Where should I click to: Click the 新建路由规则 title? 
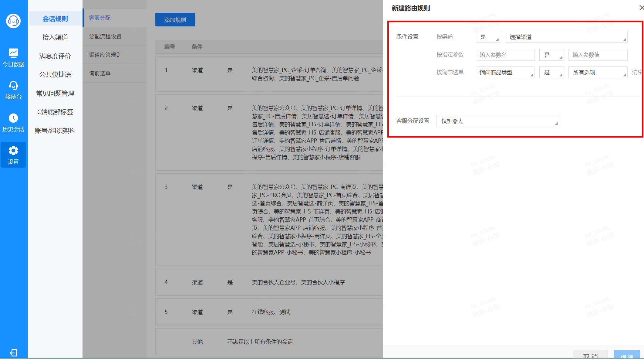tap(411, 8)
